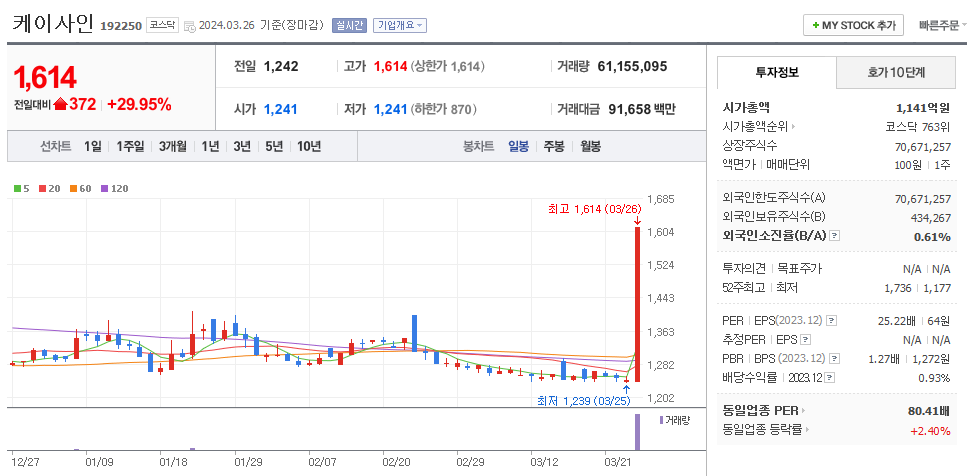Click the 외국인소진율 value 0.61%
The image size is (974, 476).
[932, 237]
